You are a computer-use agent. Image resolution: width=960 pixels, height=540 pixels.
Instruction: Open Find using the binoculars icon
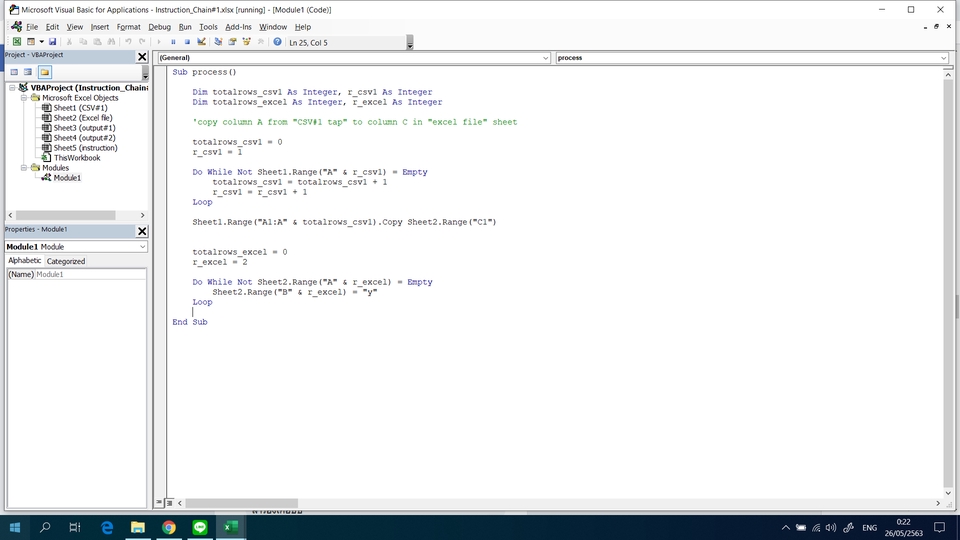point(111,42)
